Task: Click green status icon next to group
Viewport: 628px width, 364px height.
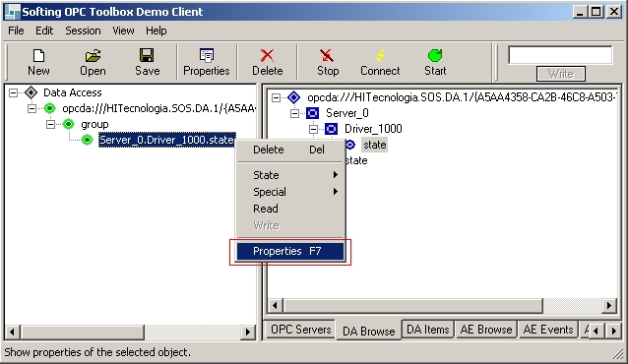Action: [x=69, y=124]
